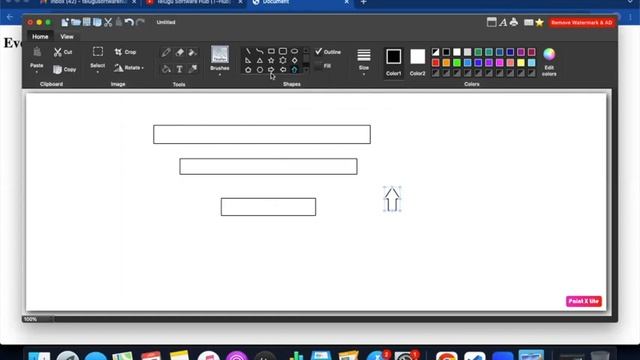Click the Paint X lite badge
The width and height of the screenshot is (640, 360).
(x=584, y=301)
